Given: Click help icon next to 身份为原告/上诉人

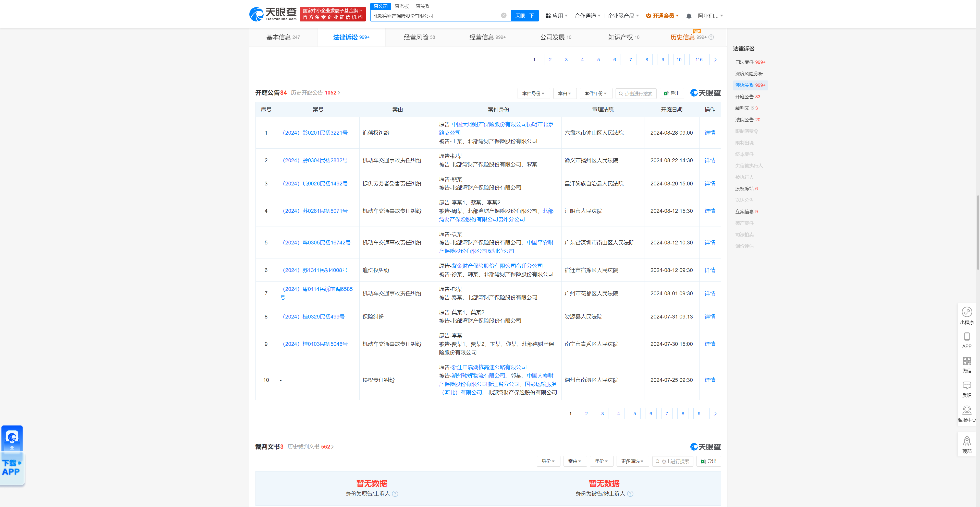Looking at the screenshot, I should coord(395,494).
